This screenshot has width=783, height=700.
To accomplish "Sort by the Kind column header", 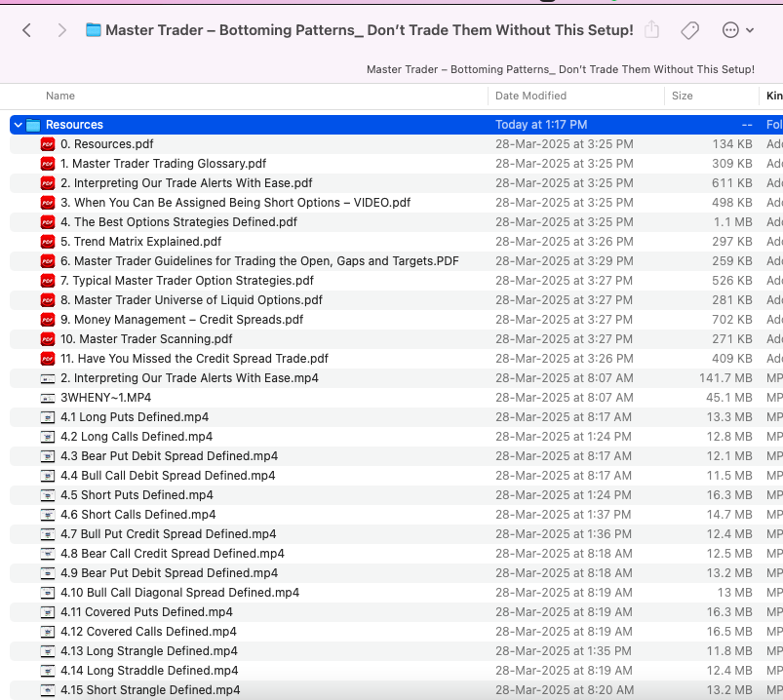I will click(x=774, y=96).
